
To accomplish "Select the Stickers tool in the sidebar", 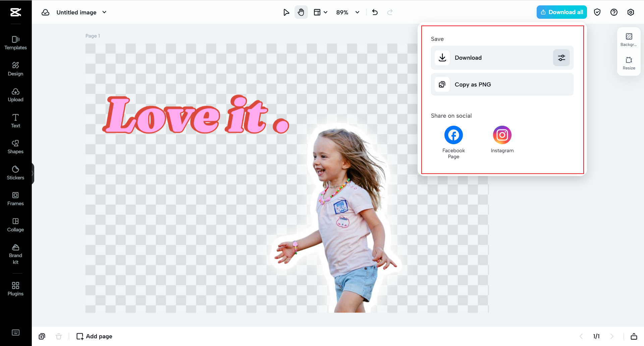I will pos(15,172).
